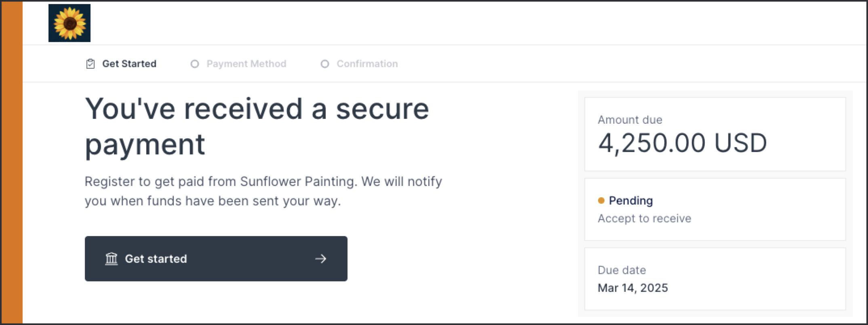Go to the Confirmation step label
Screen dimensions: 868x325
[367, 64]
